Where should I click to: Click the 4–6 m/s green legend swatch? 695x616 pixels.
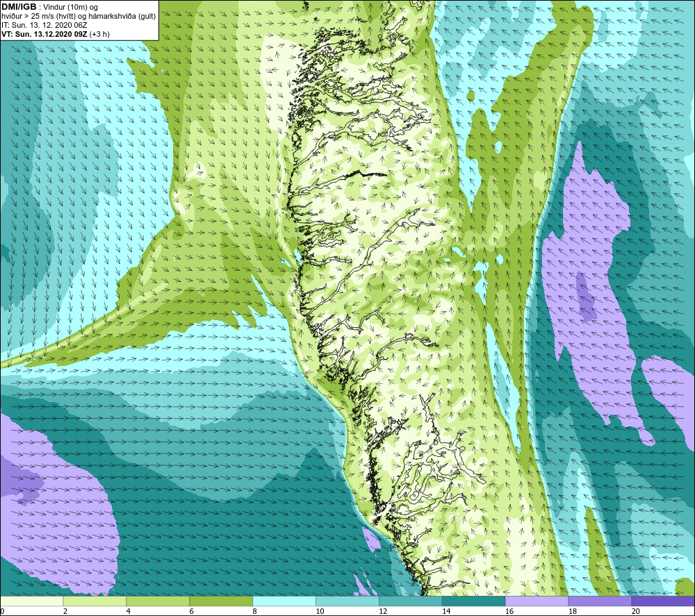(158, 601)
